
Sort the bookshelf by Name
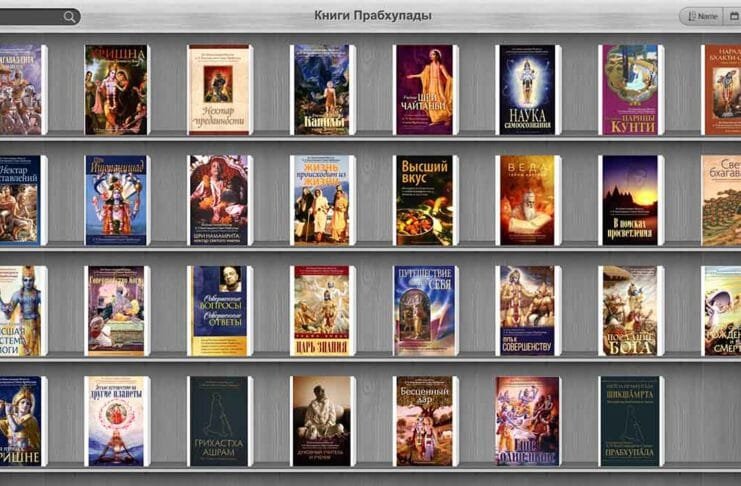coord(701,17)
